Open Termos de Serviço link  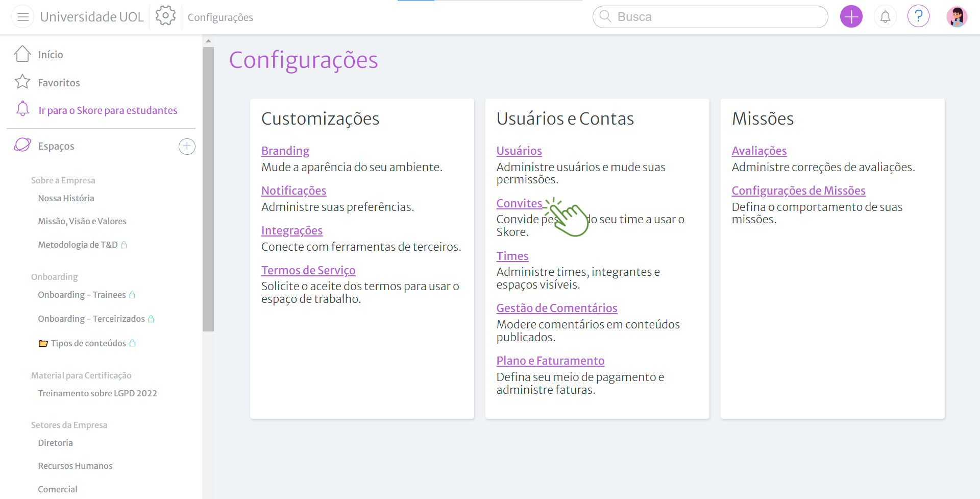point(308,270)
